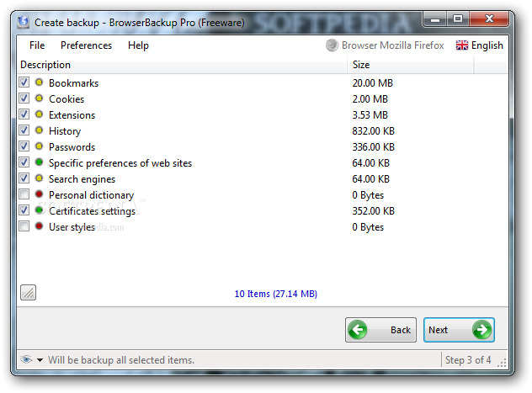
Task: Click the UK flag language icon
Action: [462, 45]
